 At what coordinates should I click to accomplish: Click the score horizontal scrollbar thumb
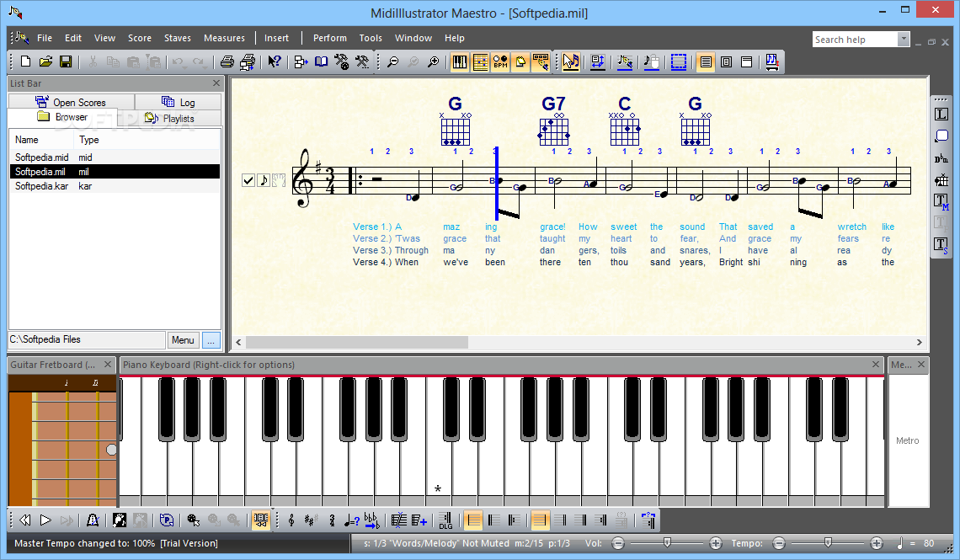click(357, 342)
